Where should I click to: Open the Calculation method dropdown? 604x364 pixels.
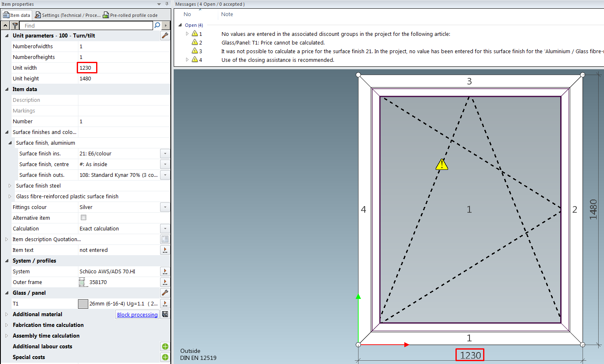click(165, 229)
